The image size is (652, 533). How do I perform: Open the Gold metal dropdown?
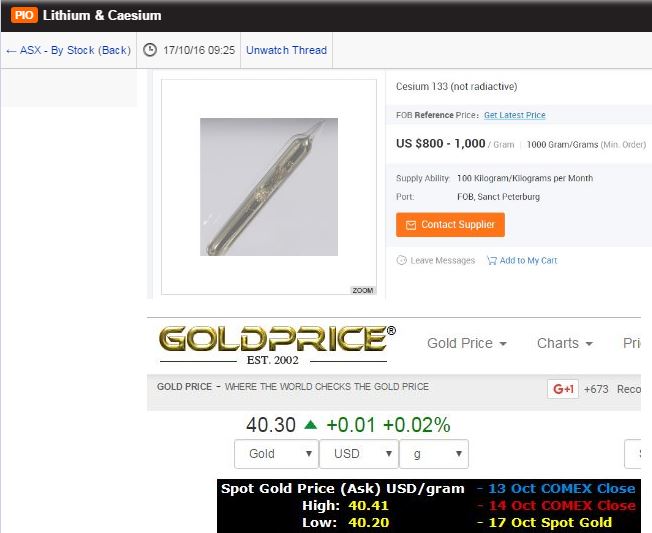277,454
